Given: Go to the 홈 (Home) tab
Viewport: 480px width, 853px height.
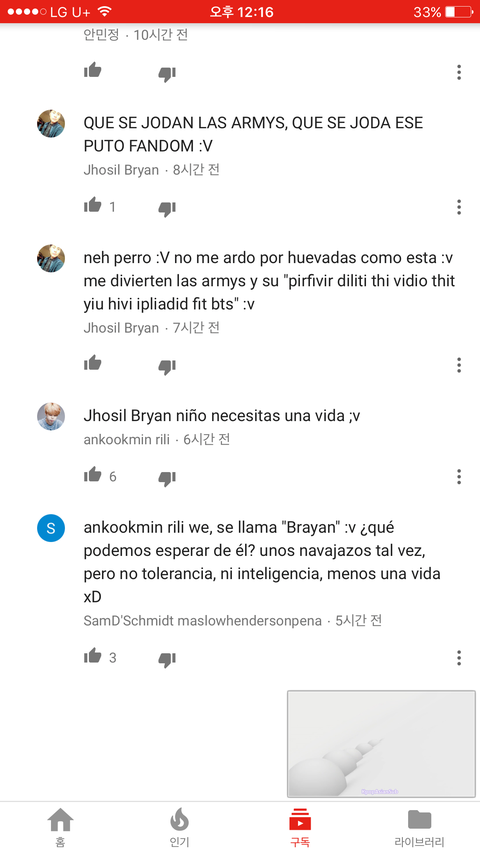Looking at the screenshot, I should click(60, 827).
